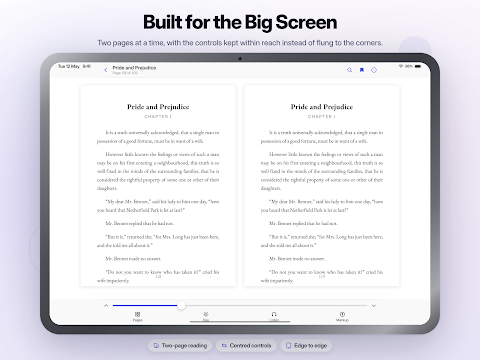This screenshot has height=360, width=480.
Task: Click the "CHAPTER I" heading on the left page
Action: (x=158, y=116)
